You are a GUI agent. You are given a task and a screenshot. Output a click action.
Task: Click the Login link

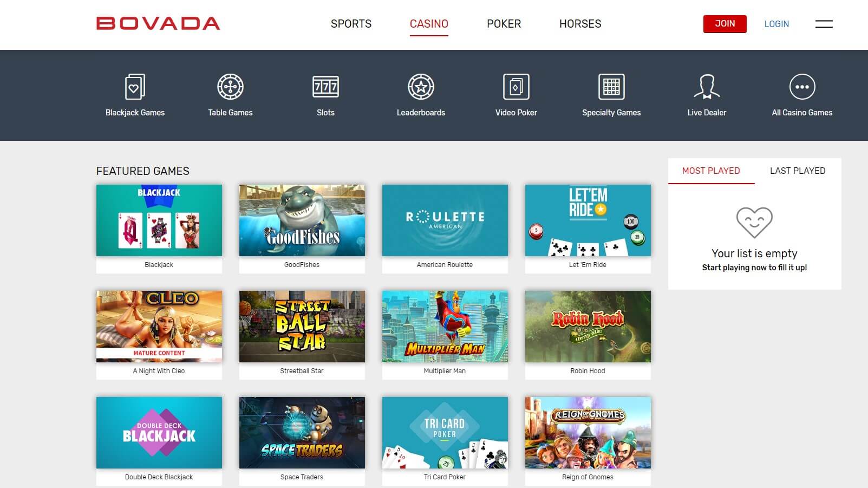click(776, 24)
